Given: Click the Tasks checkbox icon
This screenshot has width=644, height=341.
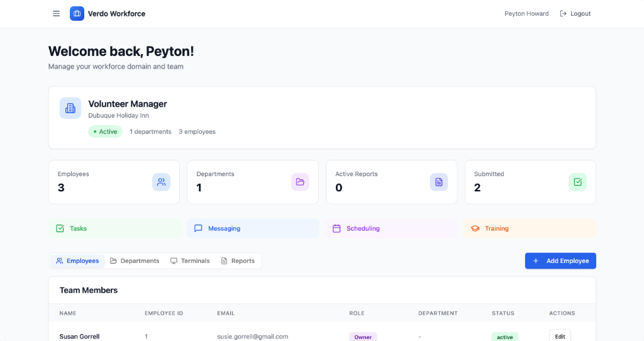Looking at the screenshot, I should 60,228.
